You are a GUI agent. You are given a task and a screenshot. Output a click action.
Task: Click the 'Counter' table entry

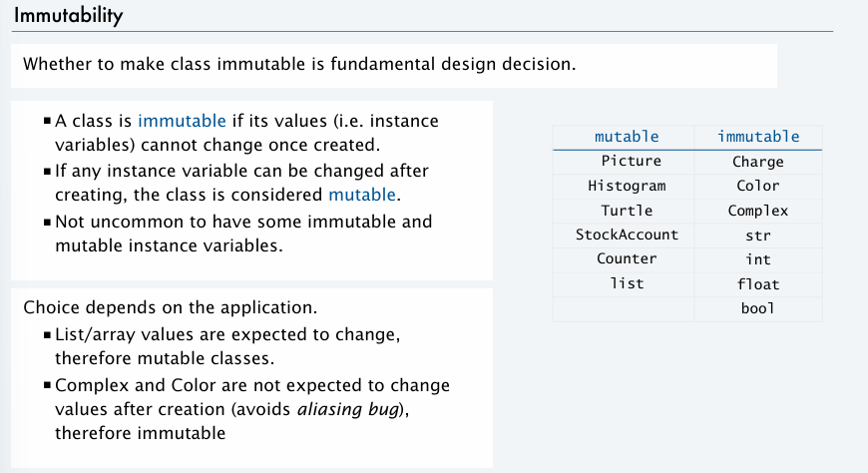(x=627, y=258)
